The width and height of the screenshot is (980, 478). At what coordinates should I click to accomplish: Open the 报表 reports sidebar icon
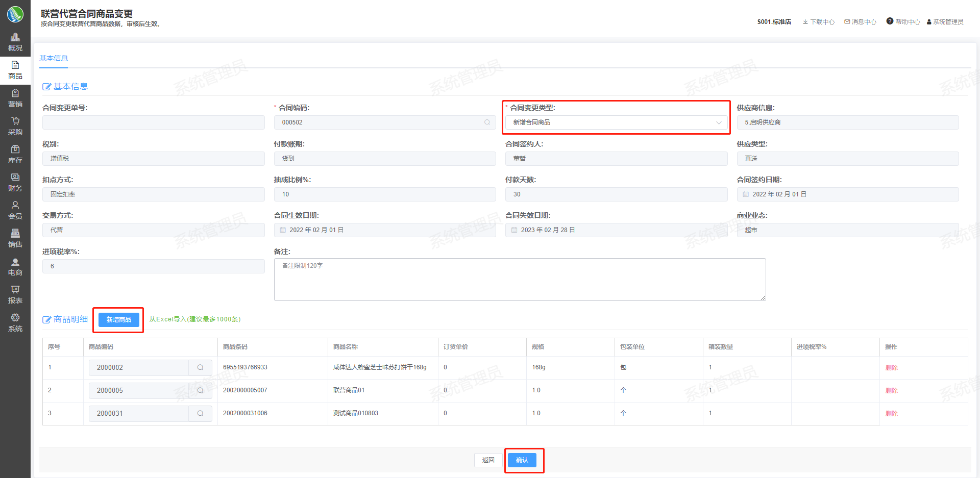15,290
